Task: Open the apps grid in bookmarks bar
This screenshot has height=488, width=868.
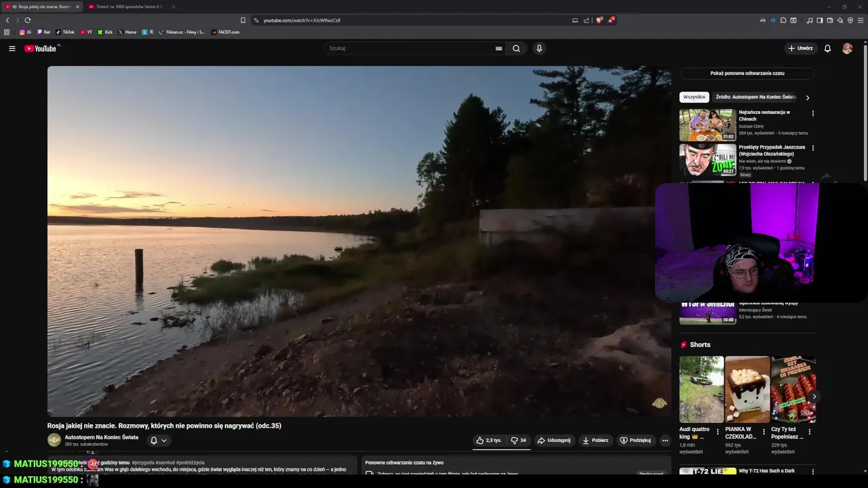Action: [7, 32]
